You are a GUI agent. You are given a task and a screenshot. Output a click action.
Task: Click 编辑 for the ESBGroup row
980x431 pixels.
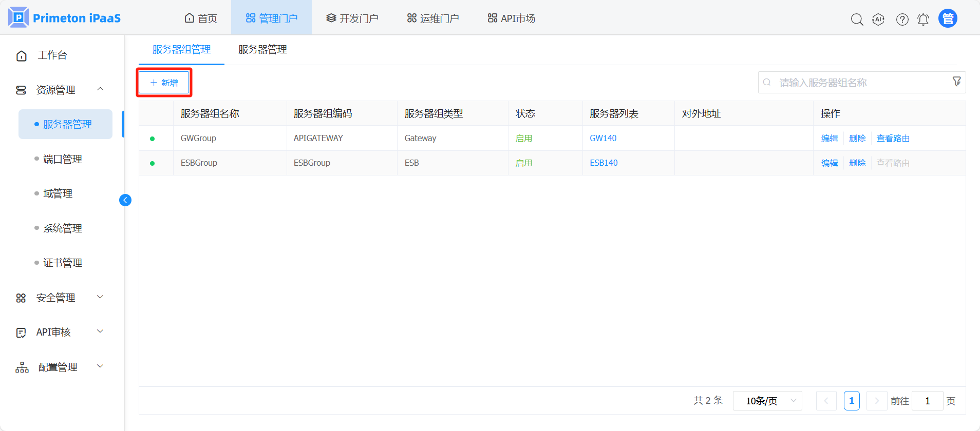click(x=829, y=163)
